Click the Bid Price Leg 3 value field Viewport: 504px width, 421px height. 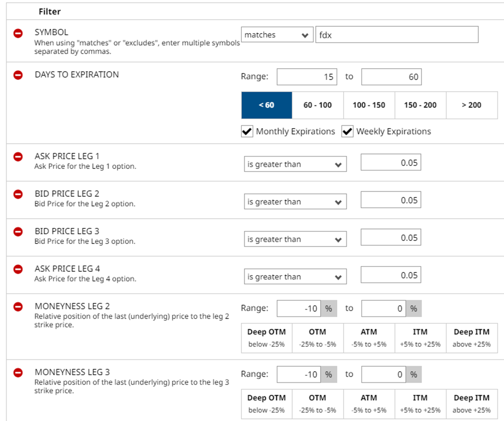(390, 238)
